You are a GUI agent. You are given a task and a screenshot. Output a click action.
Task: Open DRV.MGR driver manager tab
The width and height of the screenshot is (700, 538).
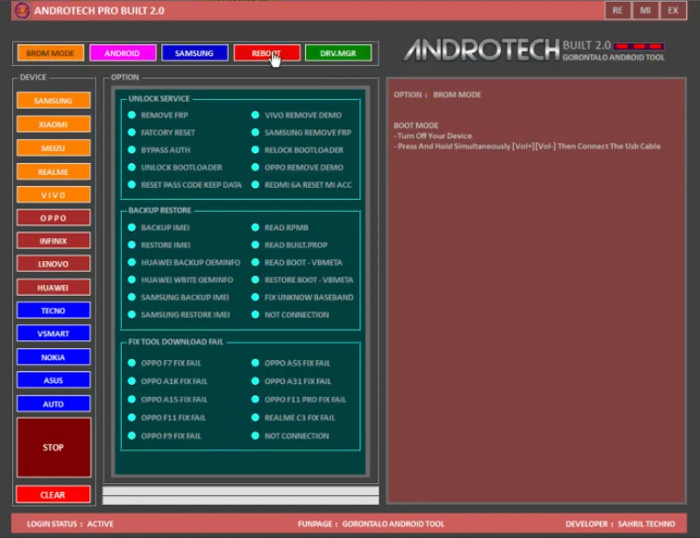pyautogui.click(x=338, y=53)
